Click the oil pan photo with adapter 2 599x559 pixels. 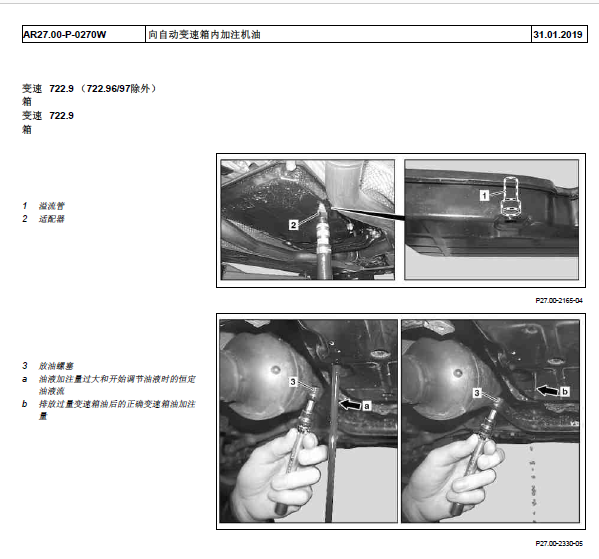point(308,220)
